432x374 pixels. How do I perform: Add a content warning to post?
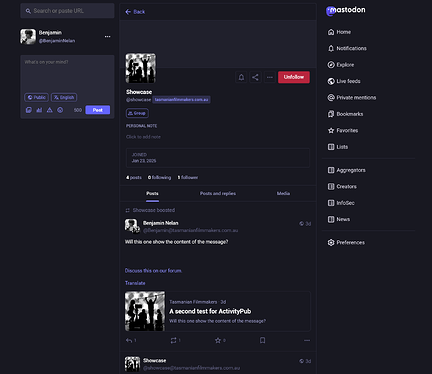click(50, 110)
